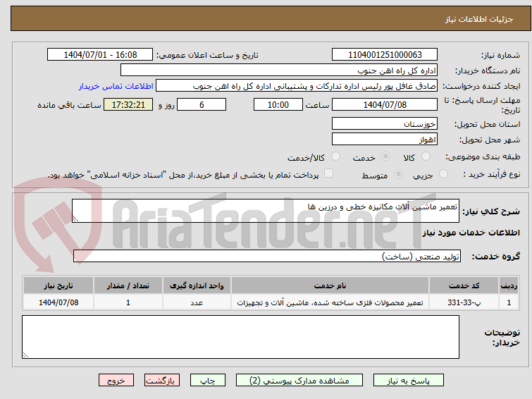Click the service name cell تعمیر محصولات فلزی
Image resolution: width=532 pixels, height=399 pixels.
pos(330,302)
